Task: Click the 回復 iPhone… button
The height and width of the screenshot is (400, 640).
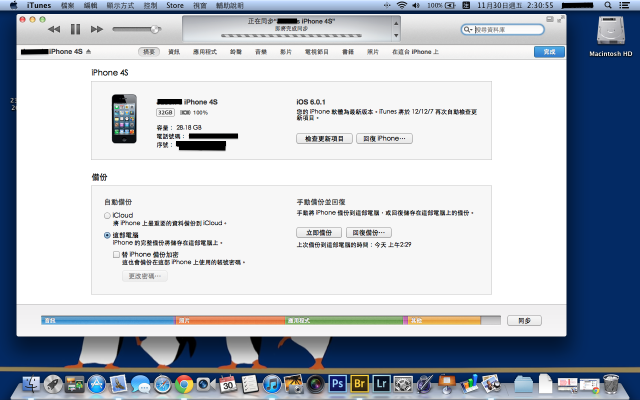Action: 384,139
